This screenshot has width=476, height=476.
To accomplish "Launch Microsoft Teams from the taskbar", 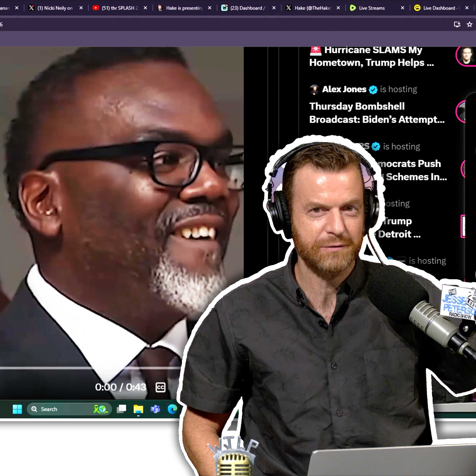I will pos(155,409).
